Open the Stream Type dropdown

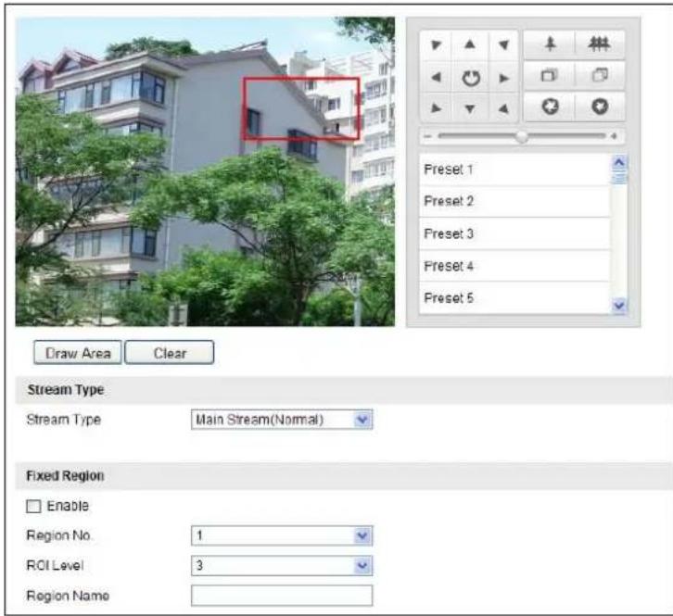[282, 420]
